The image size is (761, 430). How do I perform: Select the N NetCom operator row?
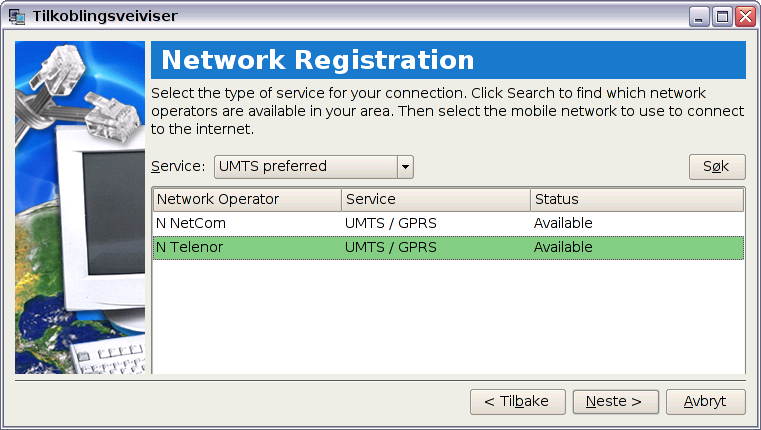tap(448, 223)
